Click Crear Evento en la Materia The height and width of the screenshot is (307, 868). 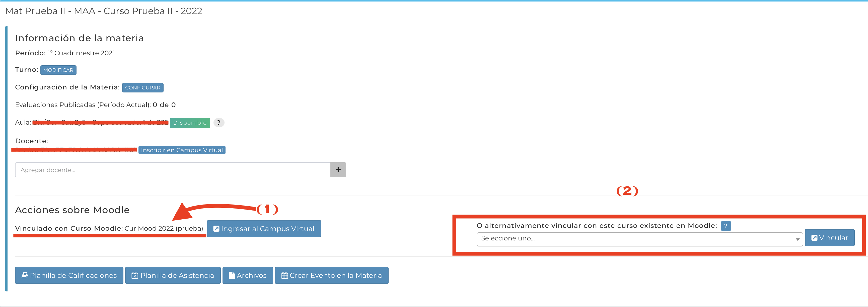335,275
